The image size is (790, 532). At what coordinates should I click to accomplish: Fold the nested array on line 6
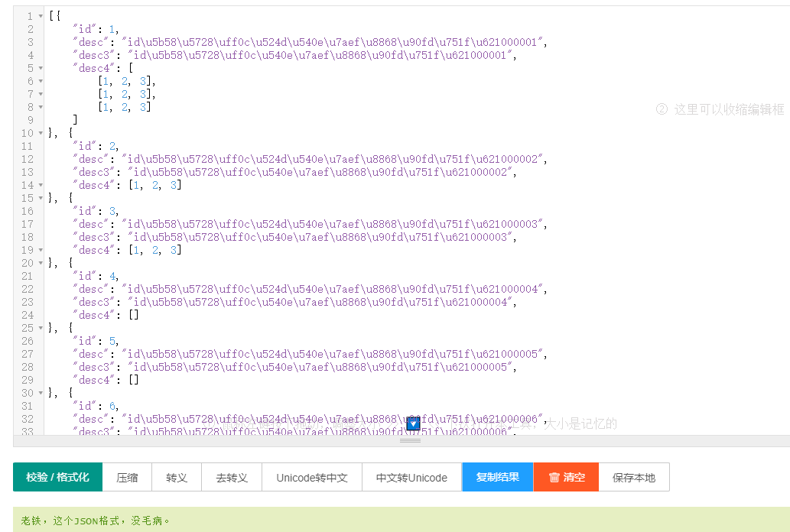[x=40, y=80]
